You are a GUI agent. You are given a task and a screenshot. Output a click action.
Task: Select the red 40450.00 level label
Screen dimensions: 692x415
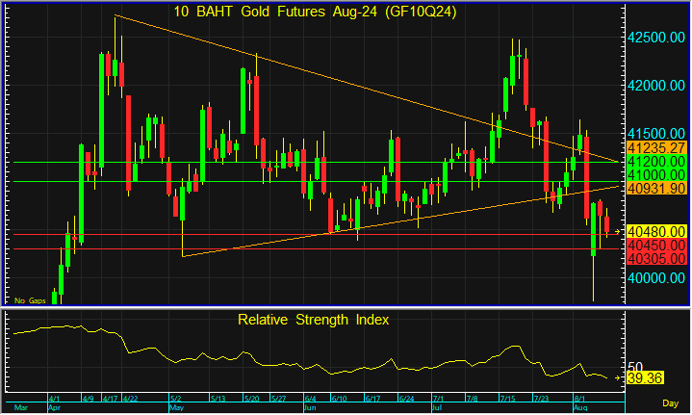tap(655, 244)
